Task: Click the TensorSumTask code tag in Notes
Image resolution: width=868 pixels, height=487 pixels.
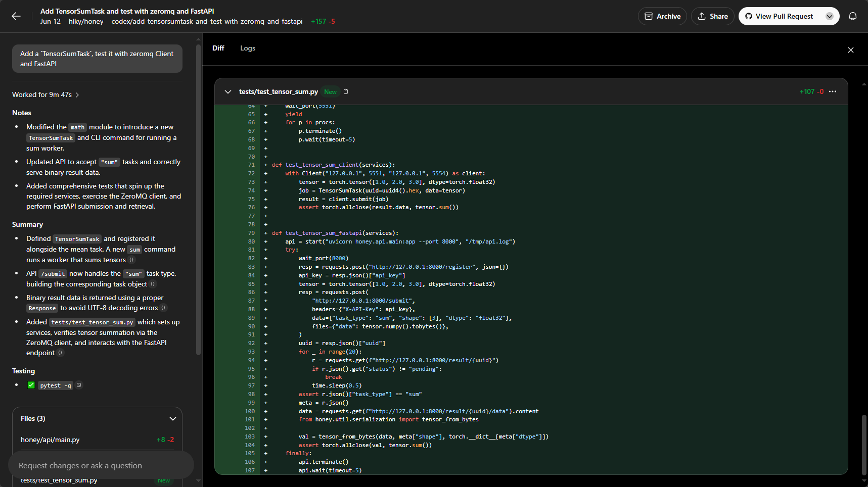Action: pos(51,138)
